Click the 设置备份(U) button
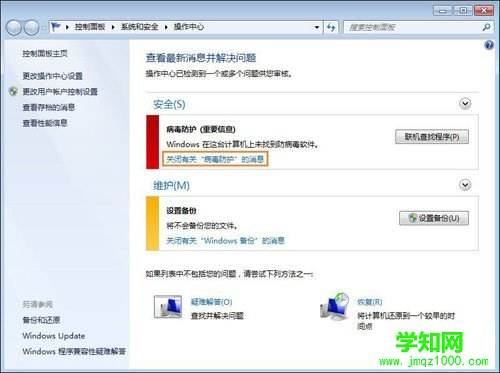Viewport: 500px width, 373px height. (x=434, y=218)
